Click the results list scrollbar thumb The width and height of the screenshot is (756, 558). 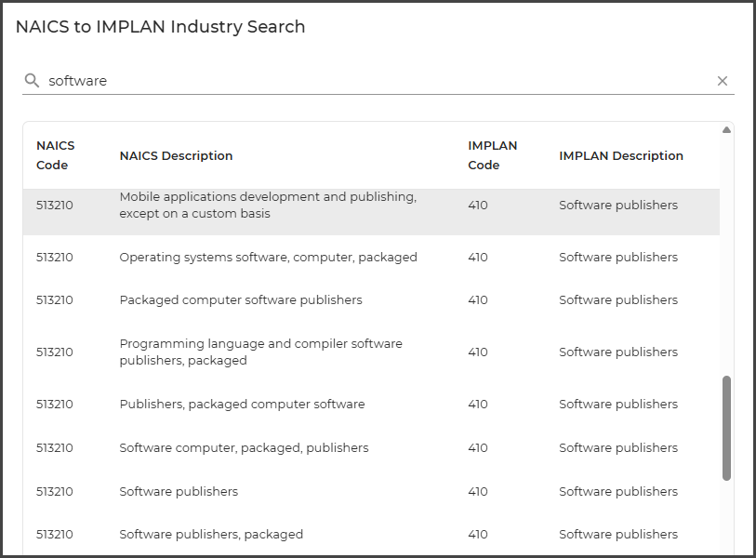[726, 429]
